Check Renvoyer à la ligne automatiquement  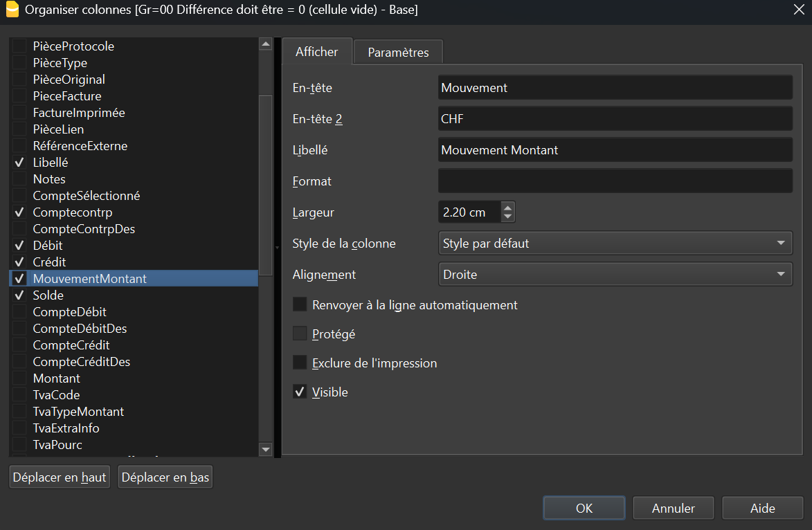(300, 304)
